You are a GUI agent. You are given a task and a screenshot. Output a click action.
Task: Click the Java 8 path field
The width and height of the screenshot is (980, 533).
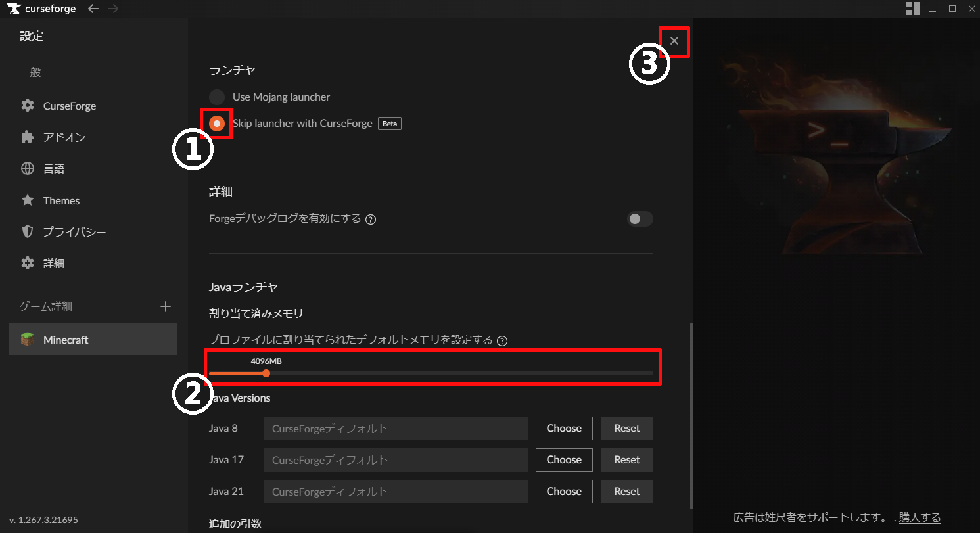(396, 429)
